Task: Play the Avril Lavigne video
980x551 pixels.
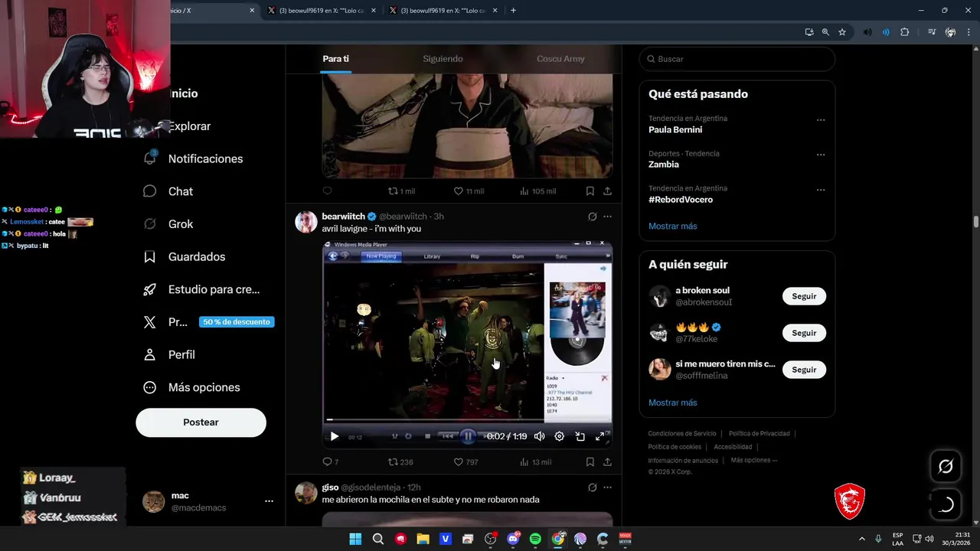Action: 335,436
